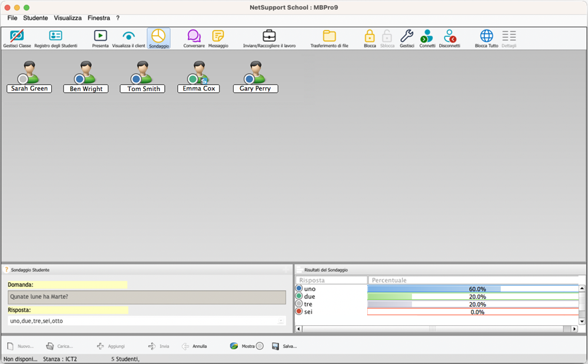Screen dimensions: 588x364
Task: Open the Finestra menu
Action: point(99,18)
